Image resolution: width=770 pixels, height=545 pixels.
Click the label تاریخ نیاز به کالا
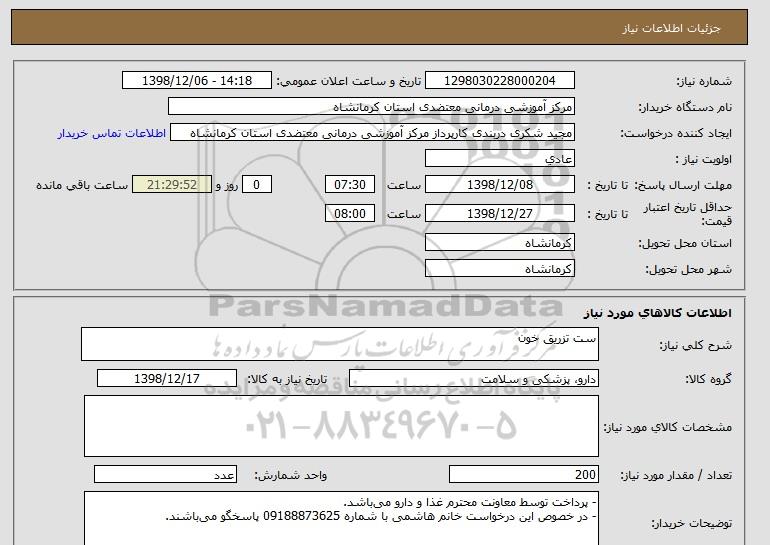[287, 379]
